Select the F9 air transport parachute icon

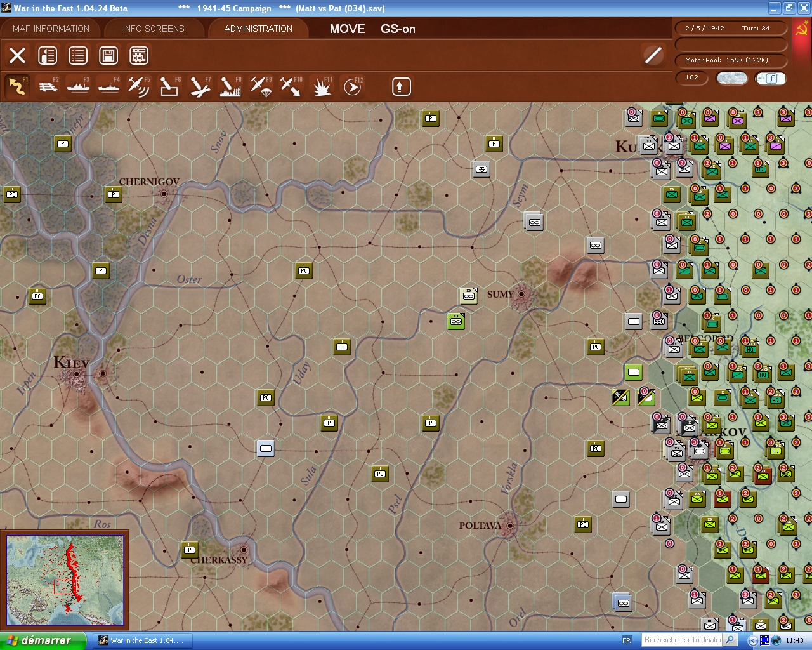point(261,86)
